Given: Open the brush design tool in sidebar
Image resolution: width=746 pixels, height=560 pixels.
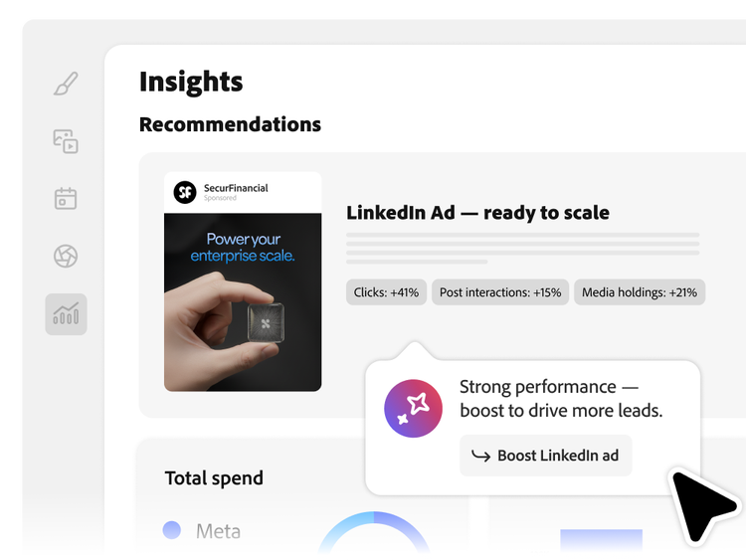Looking at the screenshot, I should pyautogui.click(x=66, y=85).
